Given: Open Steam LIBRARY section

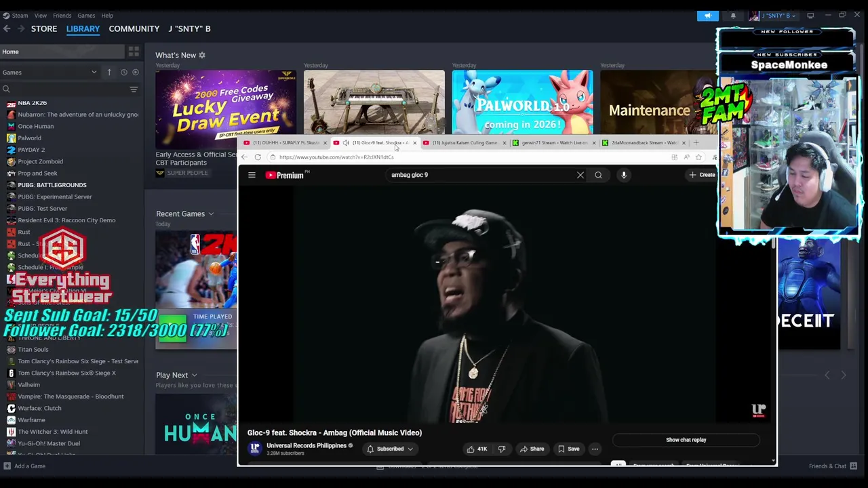Looking at the screenshot, I should click(83, 28).
